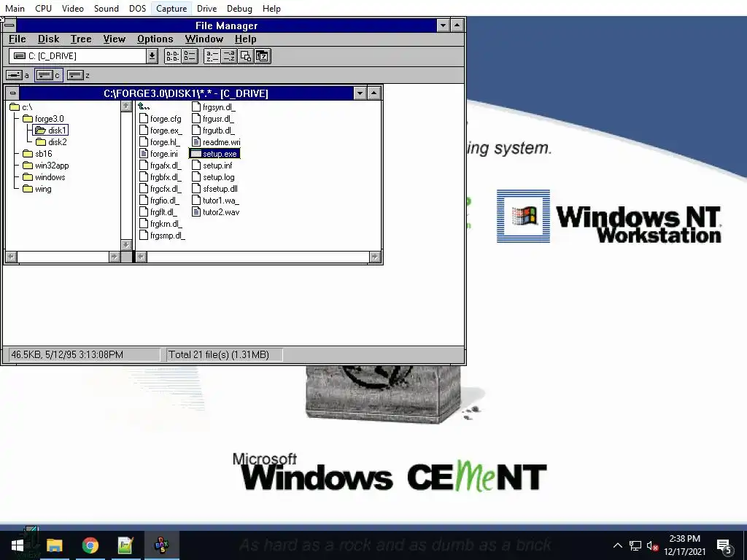Select the sfsetup.dll file
747x560 pixels.
[215, 189]
